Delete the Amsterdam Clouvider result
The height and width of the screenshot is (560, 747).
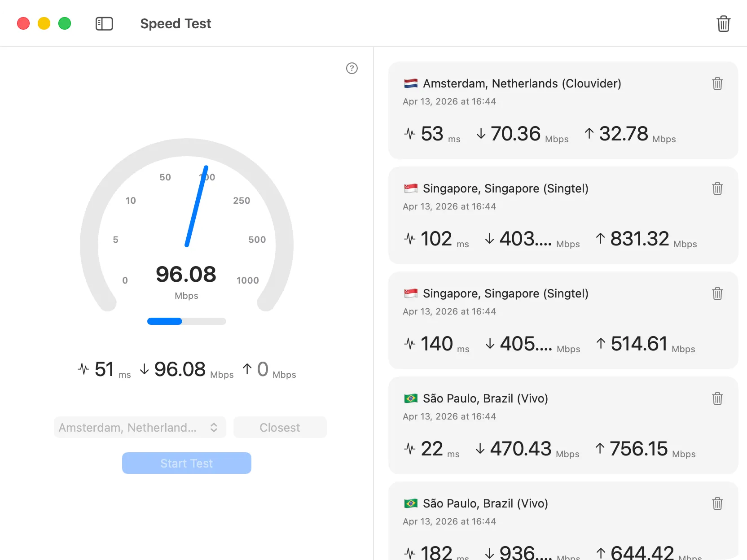point(717,83)
